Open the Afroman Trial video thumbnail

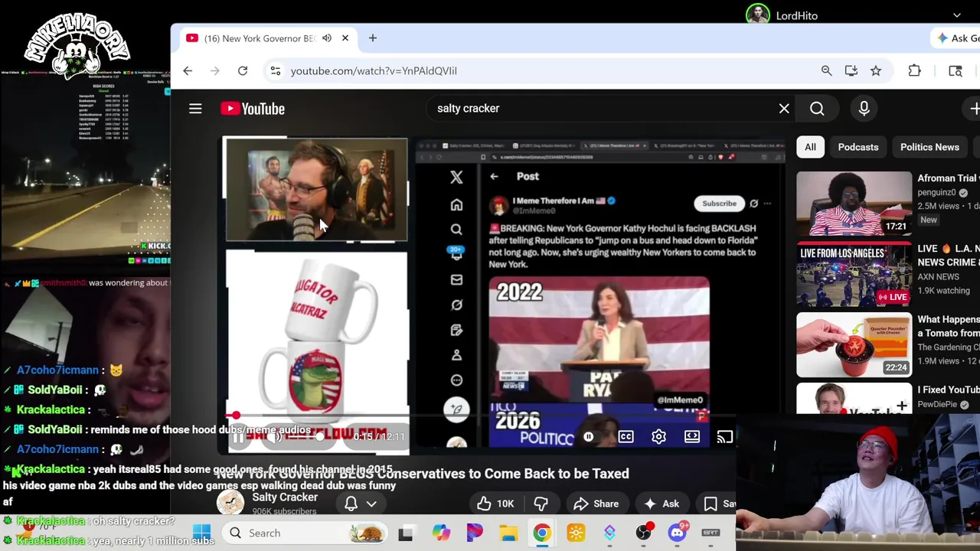(x=854, y=204)
